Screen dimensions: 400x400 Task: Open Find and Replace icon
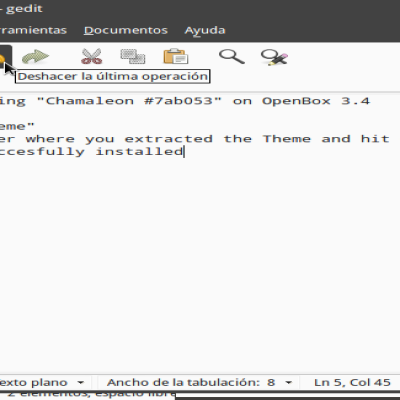pyautogui.click(x=274, y=57)
